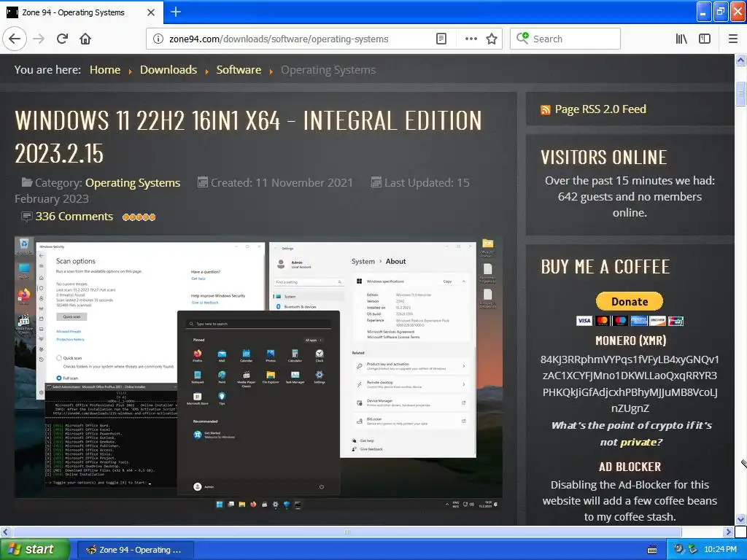Open the Software breadcrumb link
Image resolution: width=747 pixels, height=560 pixels.
coord(239,70)
